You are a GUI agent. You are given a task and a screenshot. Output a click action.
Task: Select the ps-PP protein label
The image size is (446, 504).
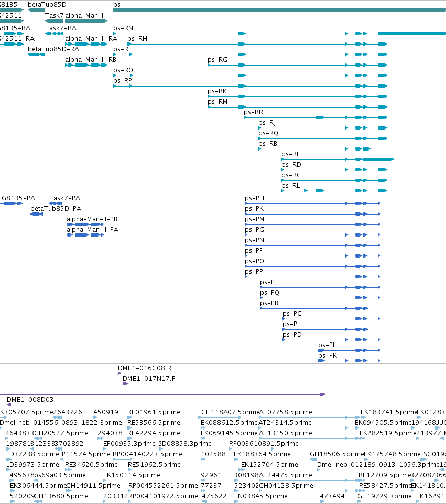254,272
